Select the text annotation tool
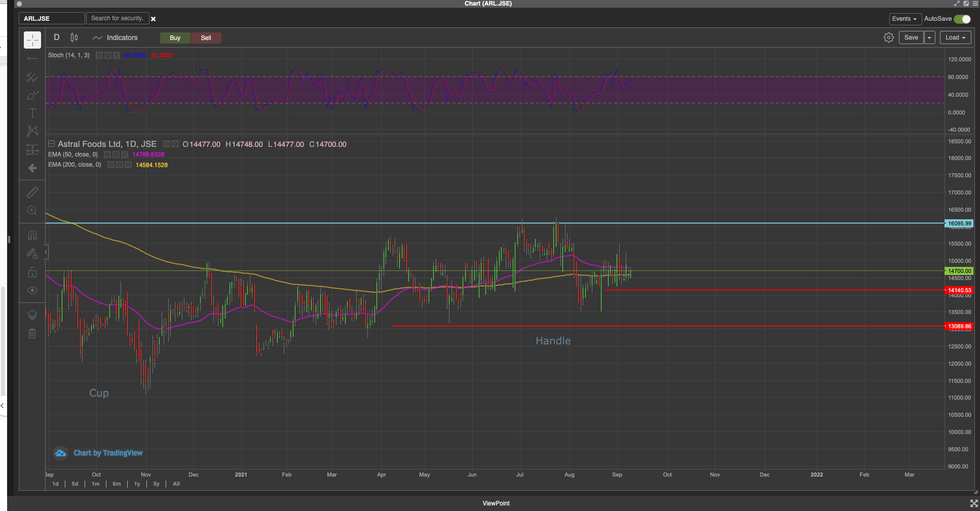This screenshot has width=980, height=511. point(32,113)
